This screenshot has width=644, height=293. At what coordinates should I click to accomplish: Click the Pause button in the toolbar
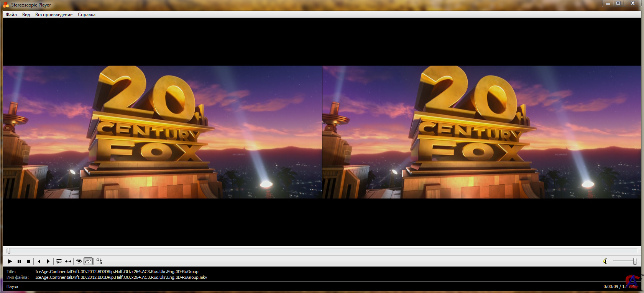click(19, 261)
